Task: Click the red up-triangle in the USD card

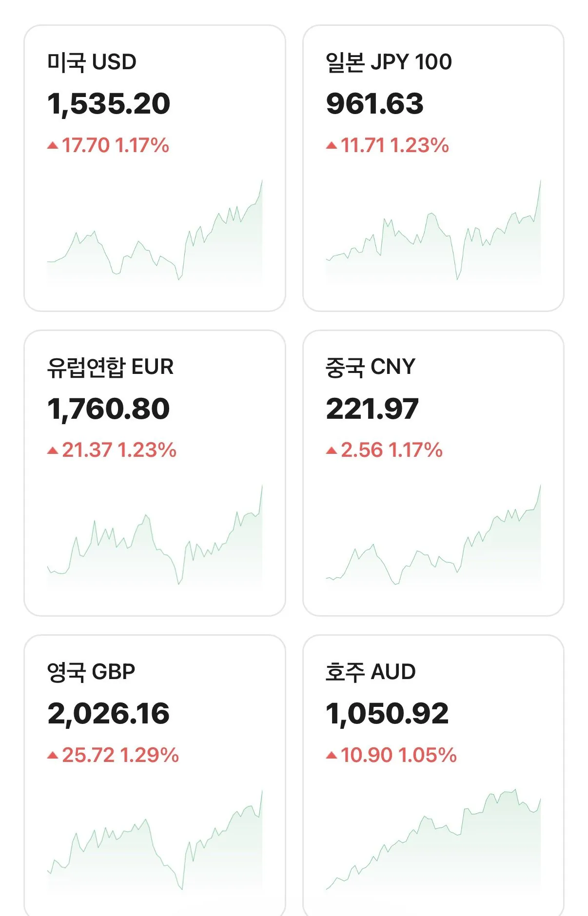Action: click(53, 145)
